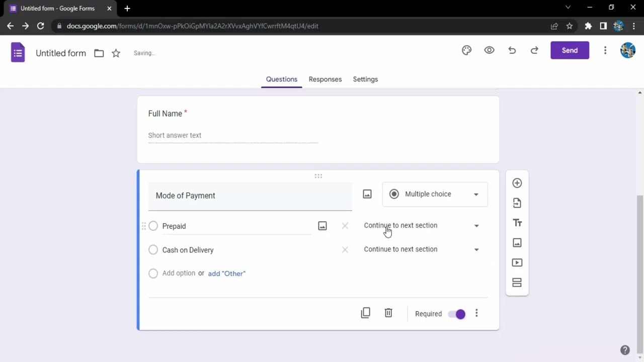Add a video from side toolbar
Screen dimensions: 644x362
[x=517, y=262]
